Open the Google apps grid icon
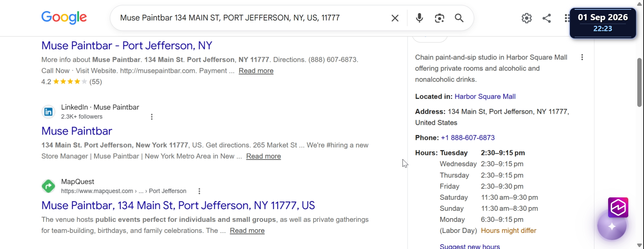Image resolution: width=644 pixels, height=249 pixels. [x=567, y=18]
